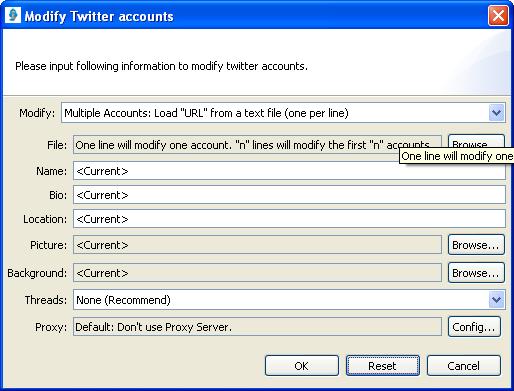Click the Proxy setting field
This screenshot has height=391, width=514.
pyautogui.click(x=257, y=327)
